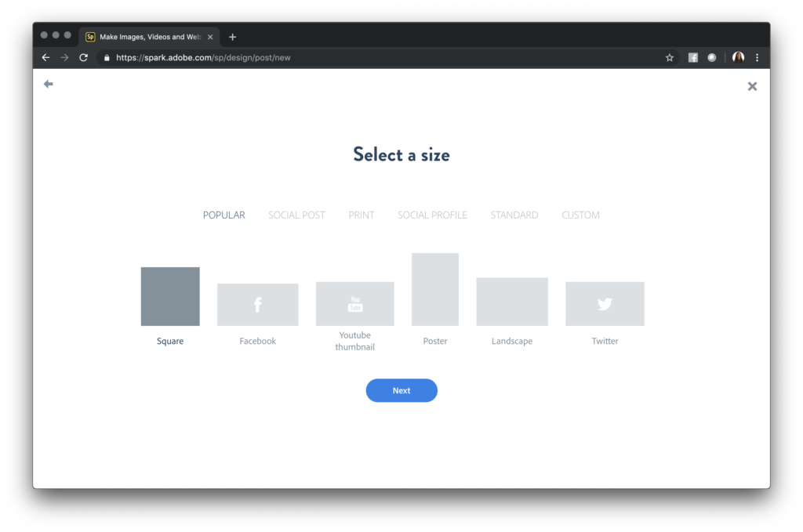Select the Landscape size thumbnail

(512, 302)
